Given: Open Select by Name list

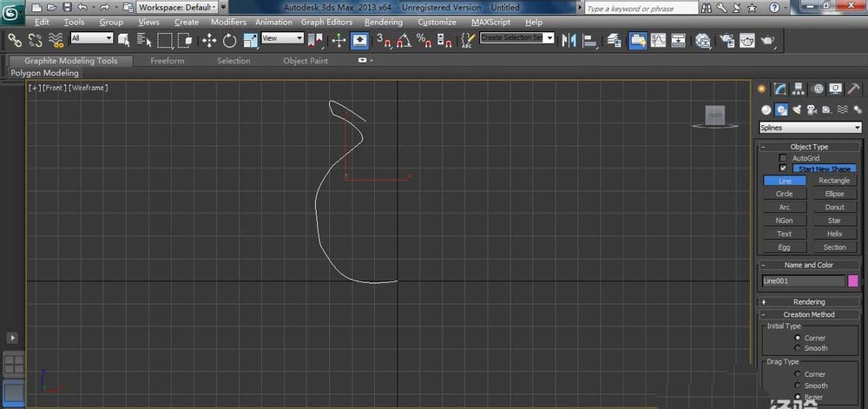Looking at the screenshot, I should 144,40.
